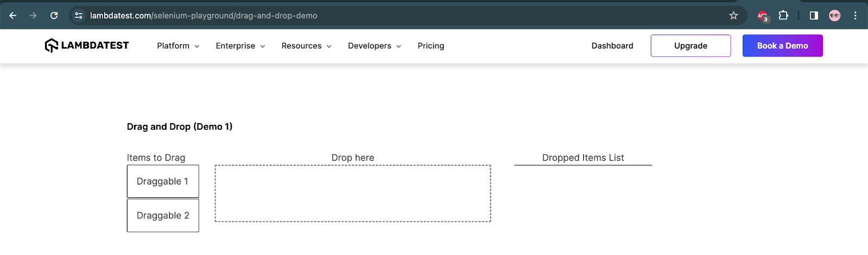Open the Chrome three-dot menu
Image resolution: width=868 pixels, height=255 pixels.
855,16
